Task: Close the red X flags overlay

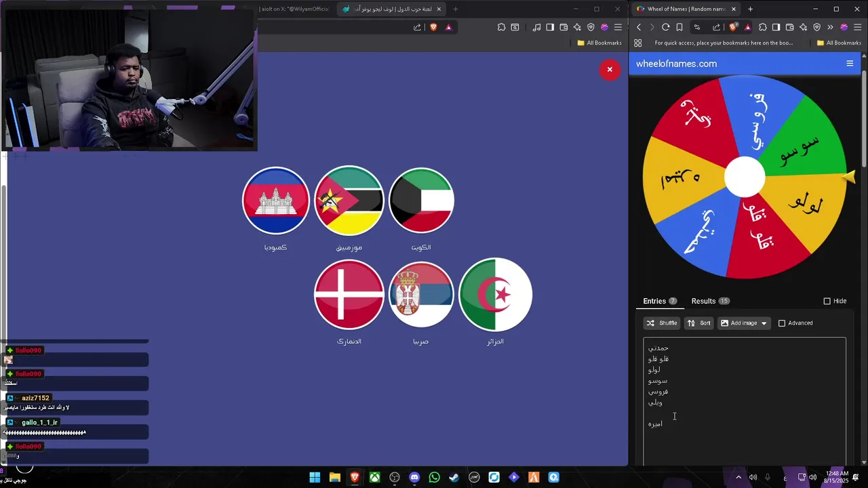Action: coord(610,69)
